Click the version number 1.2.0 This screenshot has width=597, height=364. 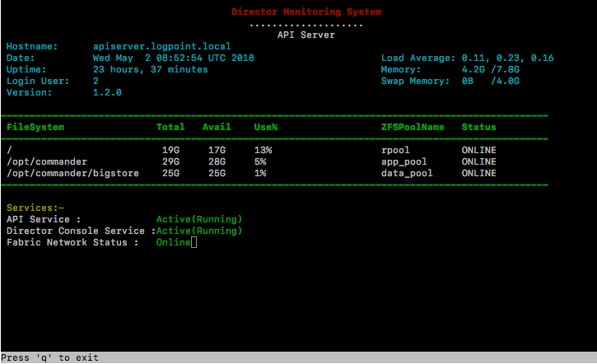(x=107, y=93)
